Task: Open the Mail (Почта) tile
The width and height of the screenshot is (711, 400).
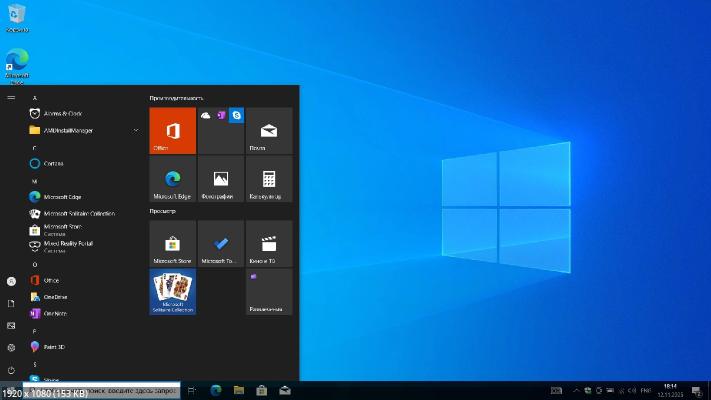Action: (269, 131)
